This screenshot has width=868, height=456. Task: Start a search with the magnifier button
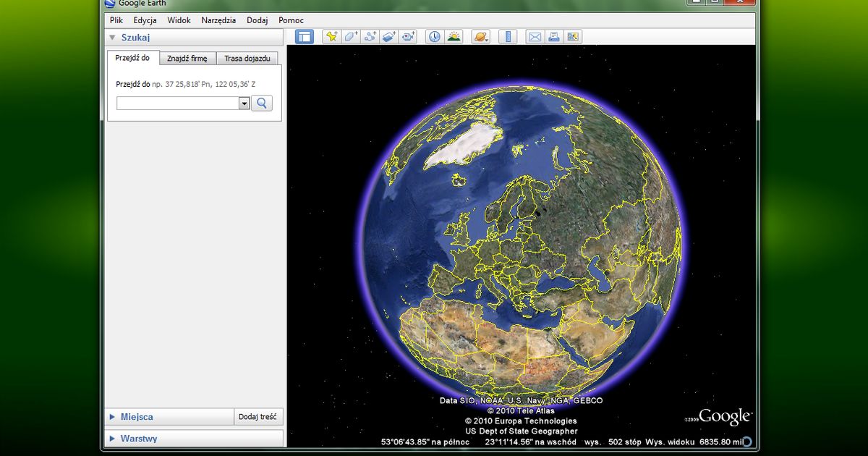[261, 103]
